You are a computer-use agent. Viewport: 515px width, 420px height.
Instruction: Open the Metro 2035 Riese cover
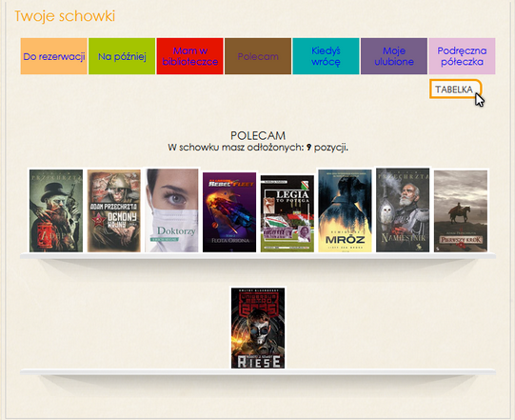point(258,328)
